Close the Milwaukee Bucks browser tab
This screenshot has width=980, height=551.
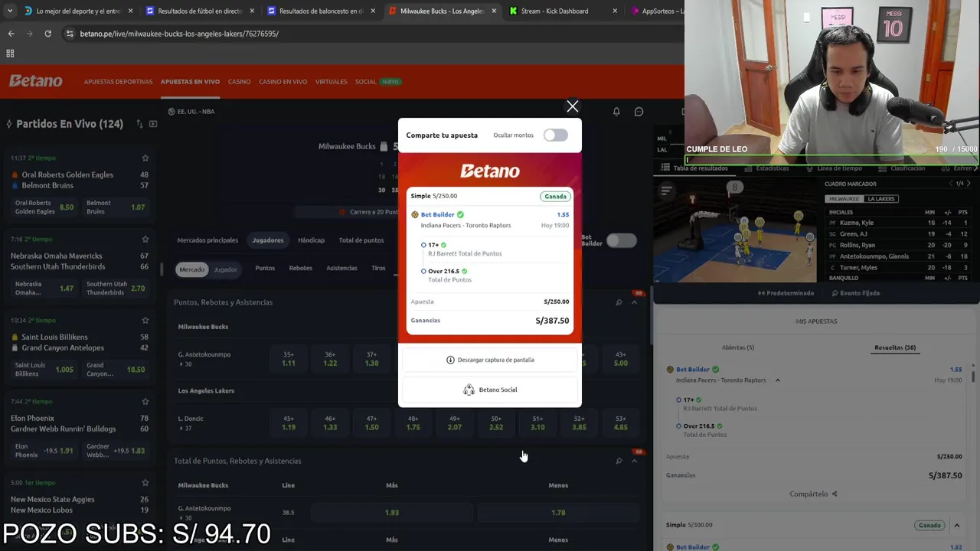[494, 11]
